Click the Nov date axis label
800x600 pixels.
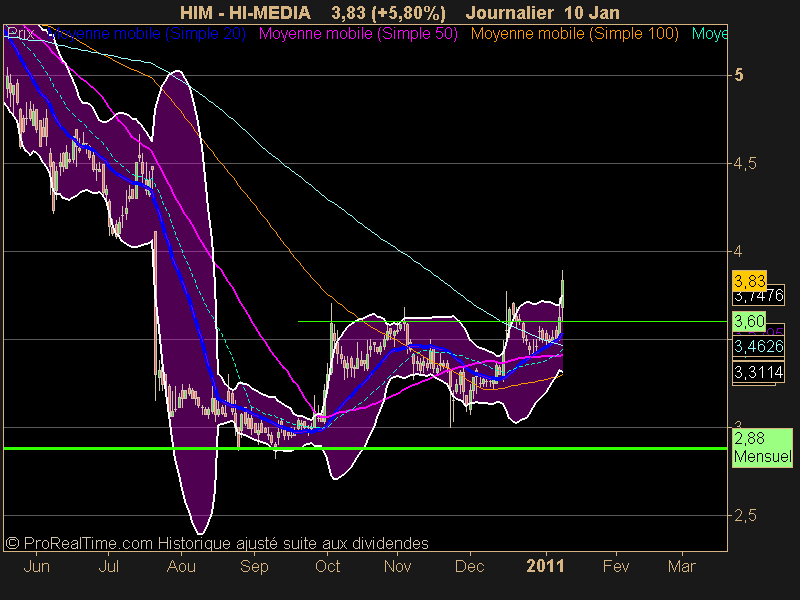[x=397, y=566]
